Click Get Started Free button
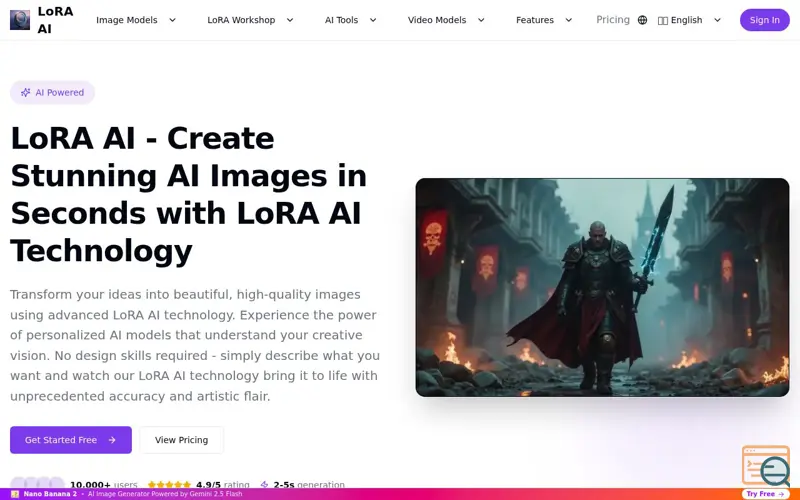 click(x=71, y=440)
